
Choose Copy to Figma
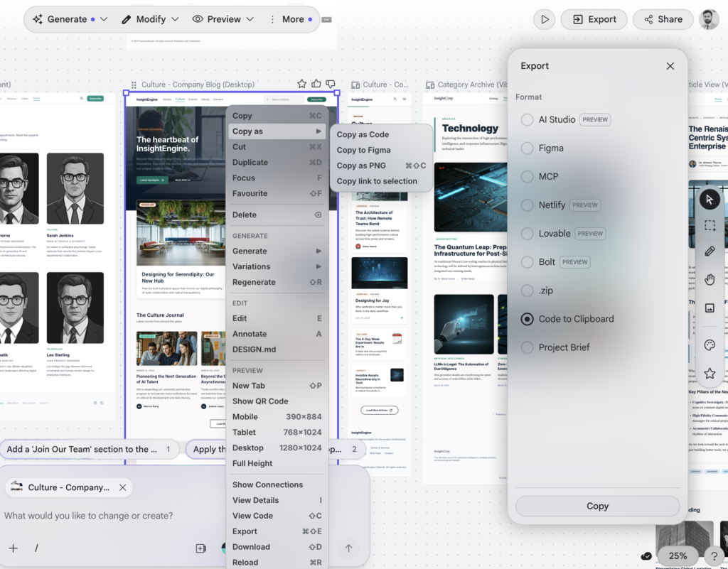coord(381,151)
